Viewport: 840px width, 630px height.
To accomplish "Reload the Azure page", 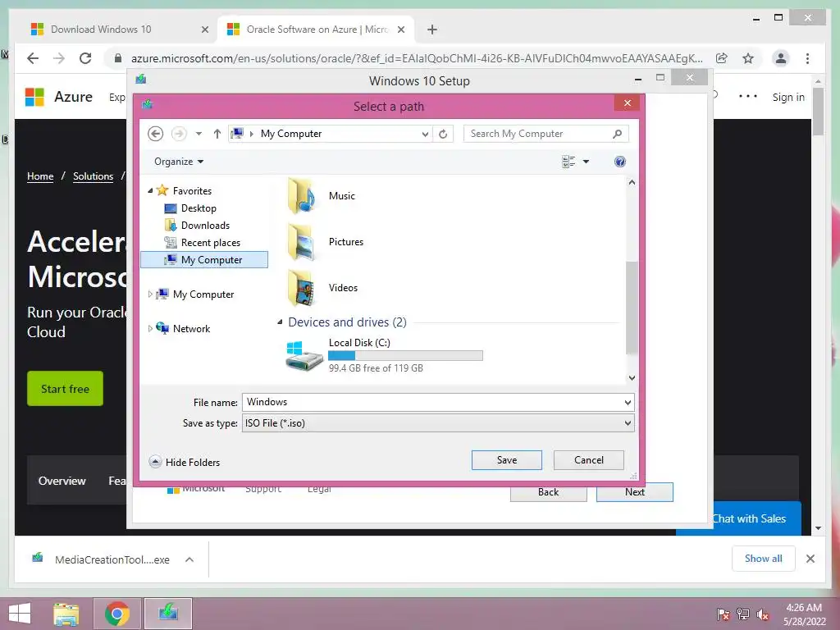I will pos(85,58).
